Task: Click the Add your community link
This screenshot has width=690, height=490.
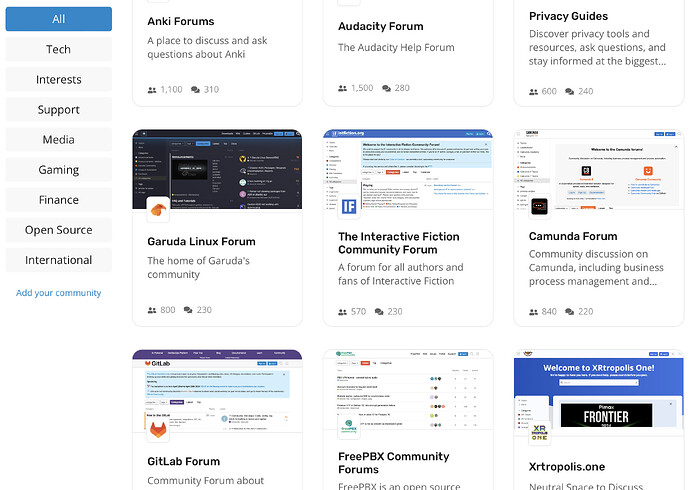Action: click(x=59, y=293)
